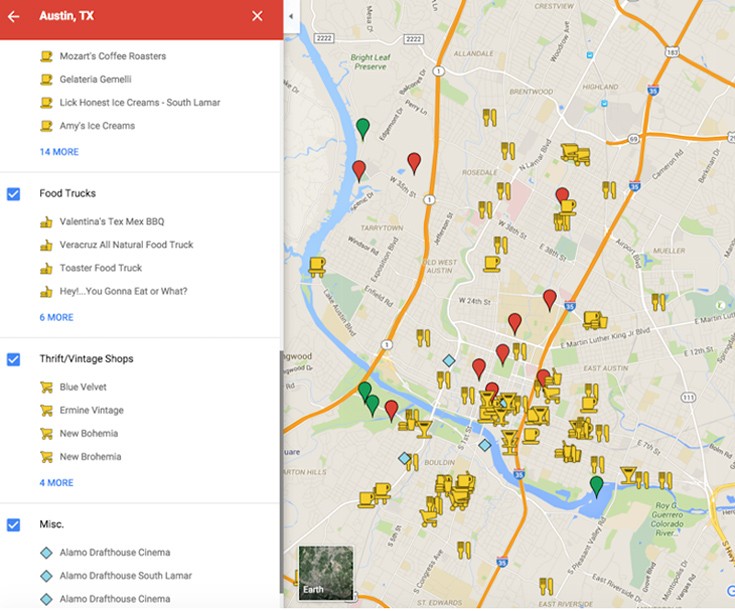Click the food truck marker near Brentwood
735x611 pixels.
(x=575, y=154)
